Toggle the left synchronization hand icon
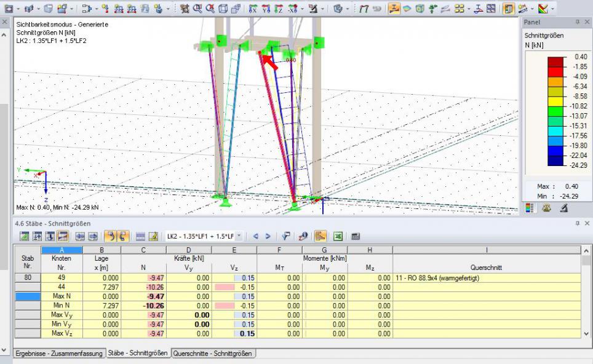This screenshot has height=364, width=593. (109, 236)
